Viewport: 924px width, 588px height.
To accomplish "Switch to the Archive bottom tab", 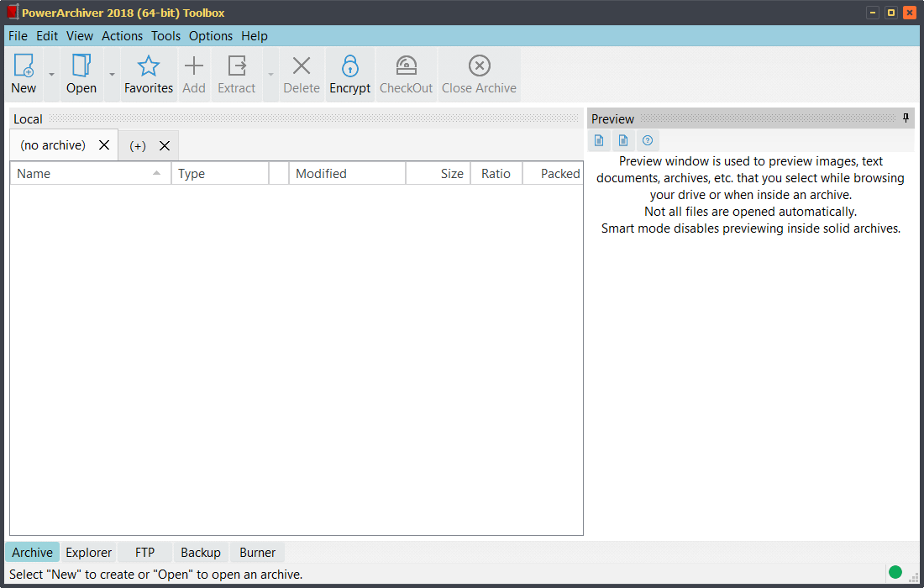I will pyautogui.click(x=33, y=553).
